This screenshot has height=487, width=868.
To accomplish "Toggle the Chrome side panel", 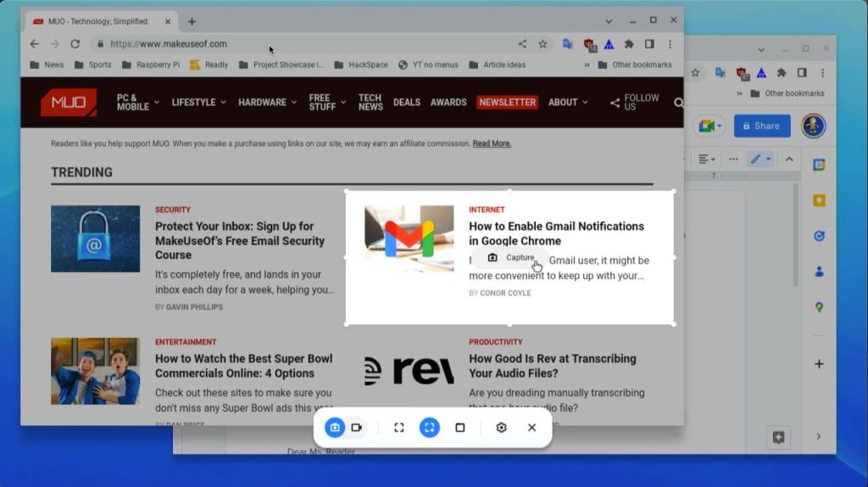I will [x=649, y=44].
